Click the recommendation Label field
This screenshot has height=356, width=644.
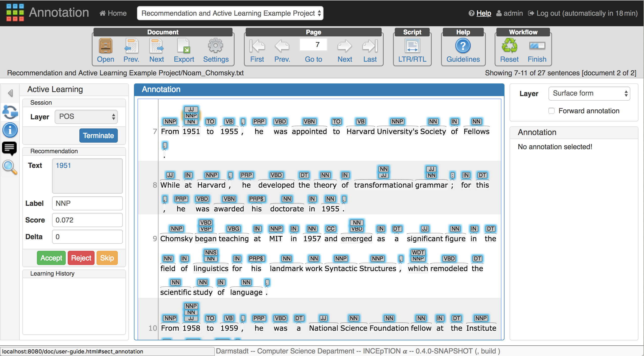pyautogui.click(x=87, y=203)
